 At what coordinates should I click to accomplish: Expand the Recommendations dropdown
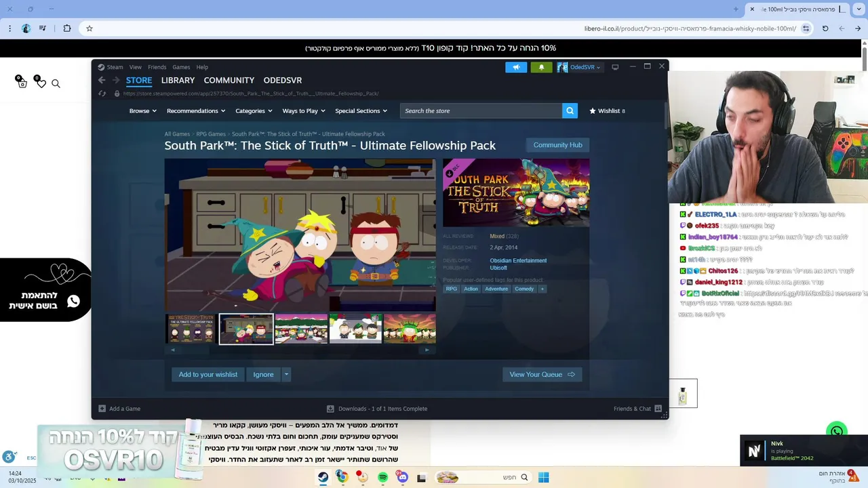pyautogui.click(x=196, y=110)
